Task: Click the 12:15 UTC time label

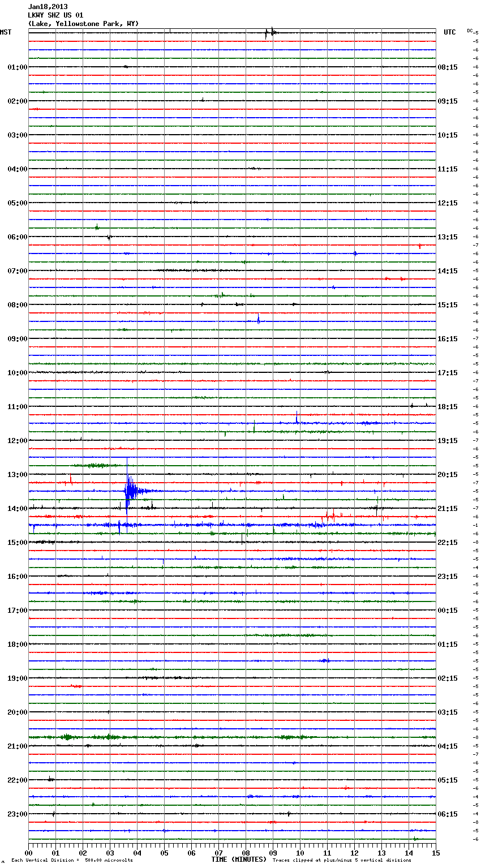Action: point(448,203)
